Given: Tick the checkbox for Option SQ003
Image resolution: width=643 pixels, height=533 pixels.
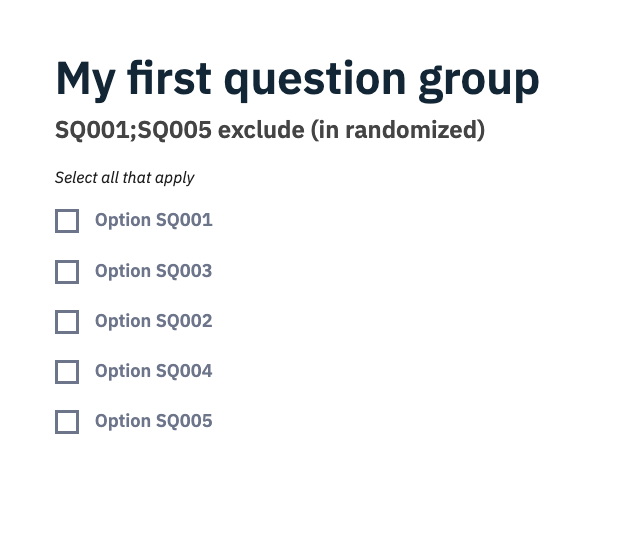Looking at the screenshot, I should pos(67,272).
